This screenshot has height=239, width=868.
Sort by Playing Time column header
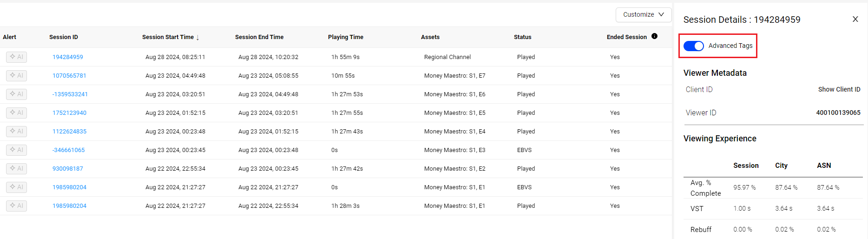coord(346,37)
